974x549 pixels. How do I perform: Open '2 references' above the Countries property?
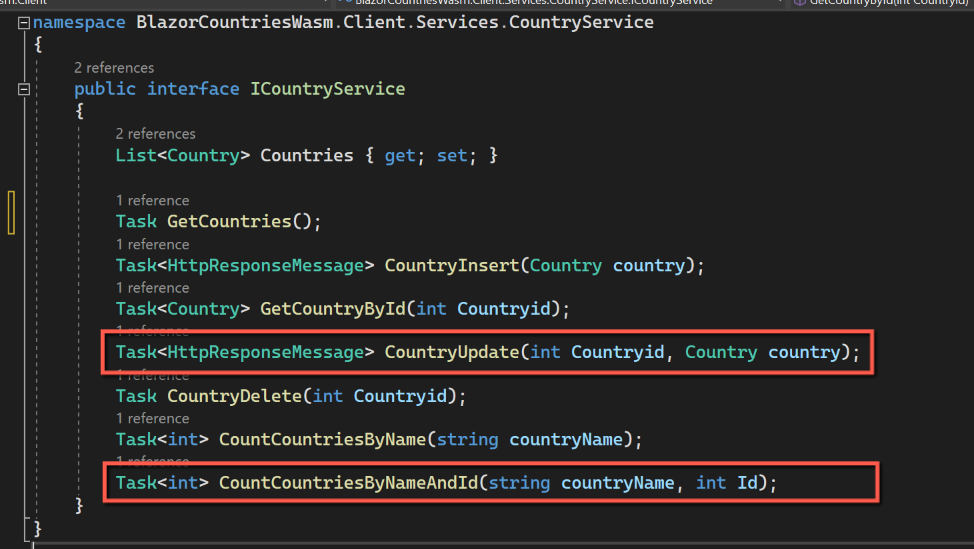coord(155,134)
